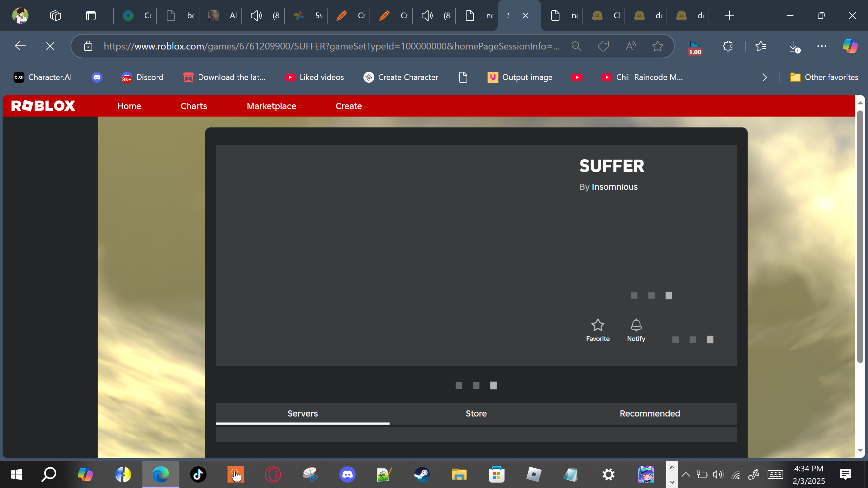The height and width of the screenshot is (488, 868).
Task: Launch Copilot from the browser toolbar
Action: (x=850, y=46)
